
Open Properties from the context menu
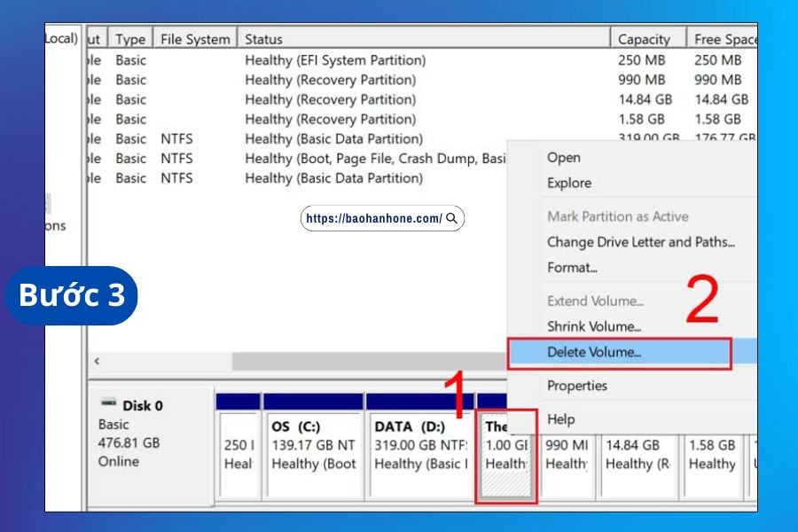[x=576, y=386]
